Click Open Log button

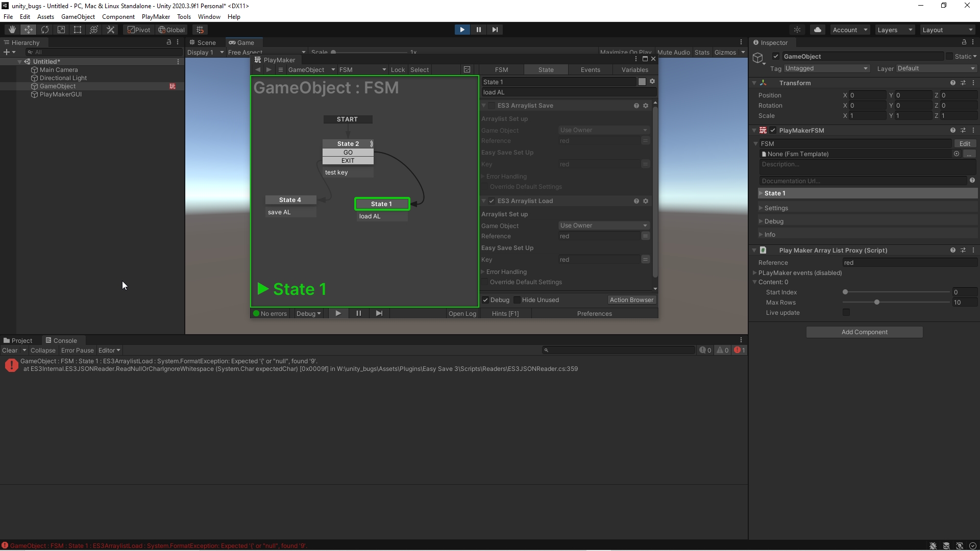(x=462, y=314)
